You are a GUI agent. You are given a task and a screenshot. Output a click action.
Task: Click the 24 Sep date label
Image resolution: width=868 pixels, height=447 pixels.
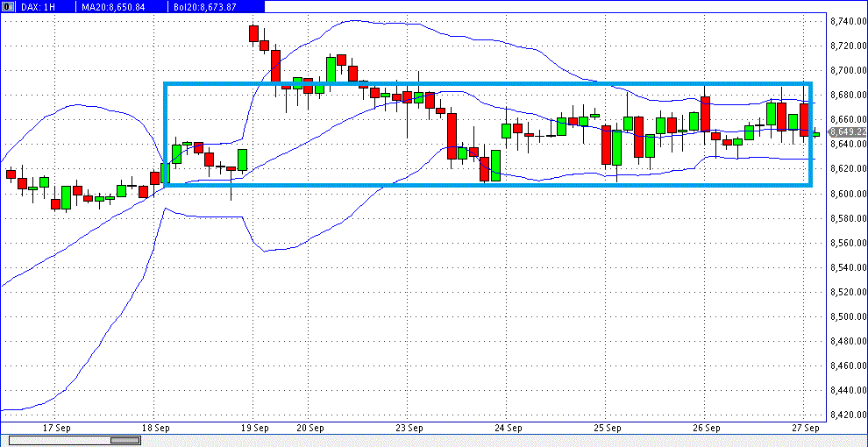pos(508,428)
